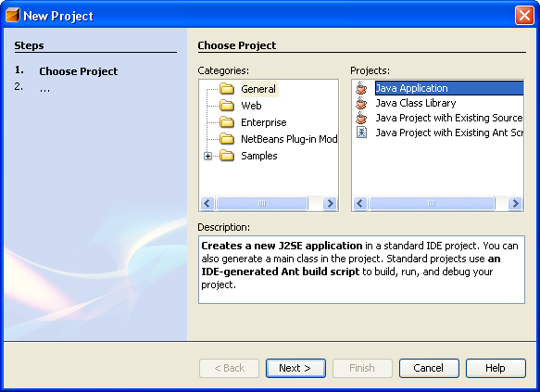Click the Web category folder icon
This screenshot has width=540, height=392.
click(x=227, y=106)
